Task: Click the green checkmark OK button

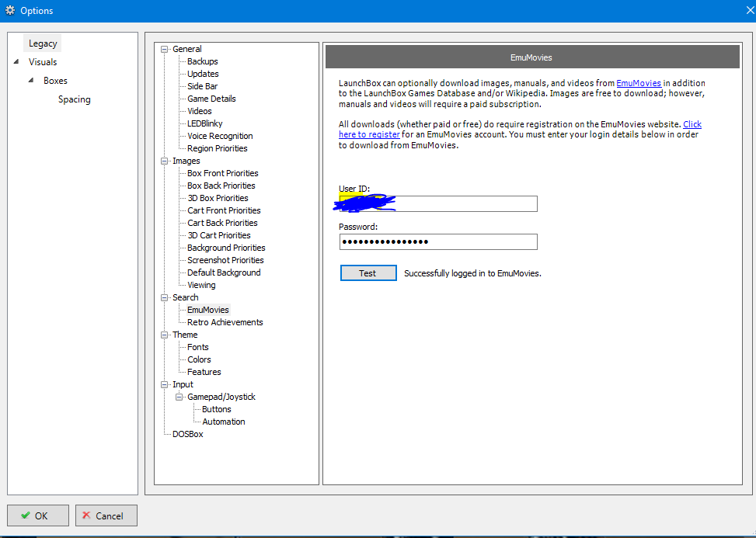Action: 38,515
